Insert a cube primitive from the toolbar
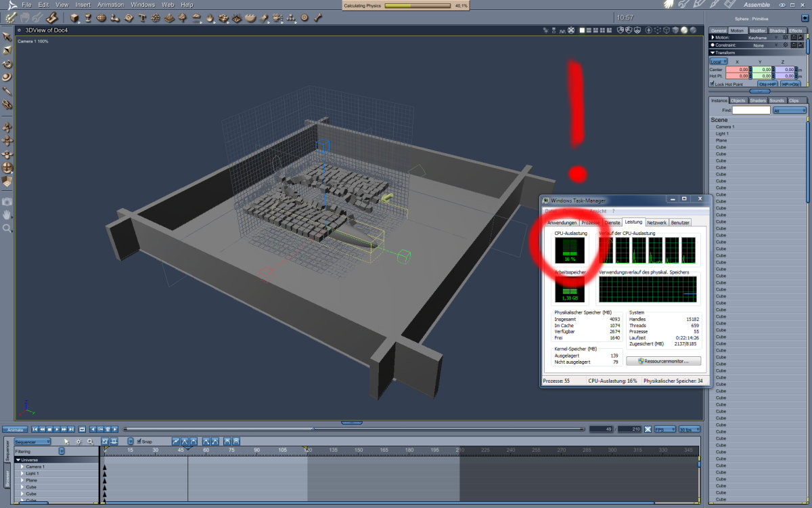This screenshot has width=812, height=508. point(74,17)
